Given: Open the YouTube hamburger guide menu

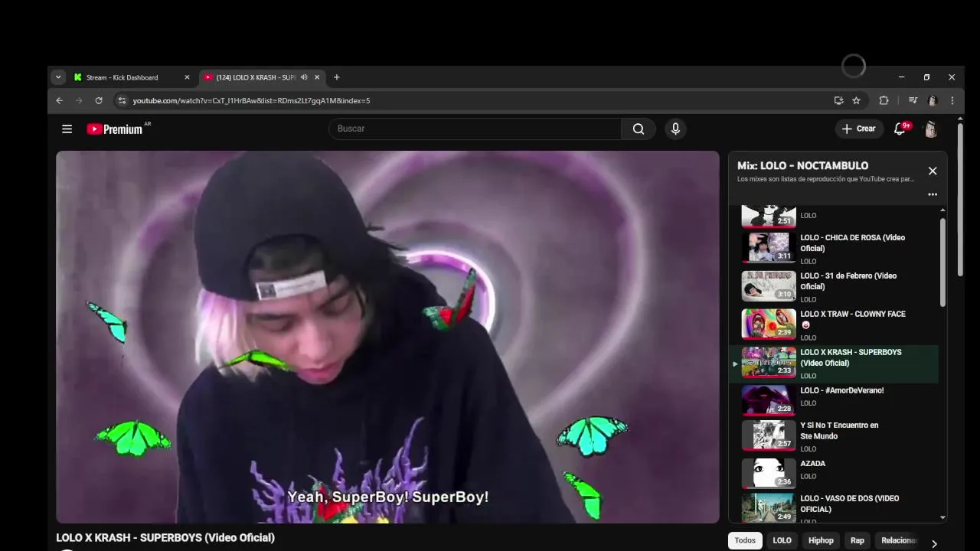Looking at the screenshot, I should click(67, 129).
